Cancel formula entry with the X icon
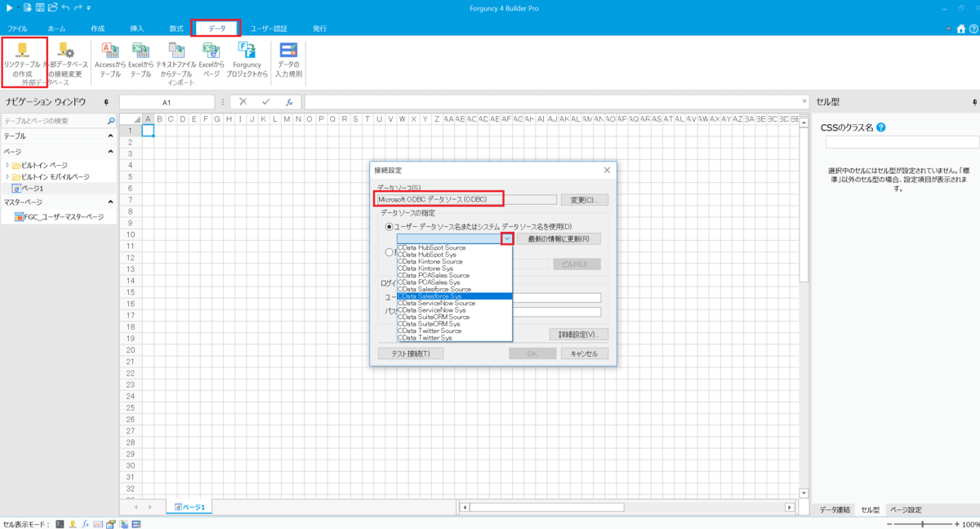Viewport: 980px width, 529px height. pyautogui.click(x=243, y=102)
